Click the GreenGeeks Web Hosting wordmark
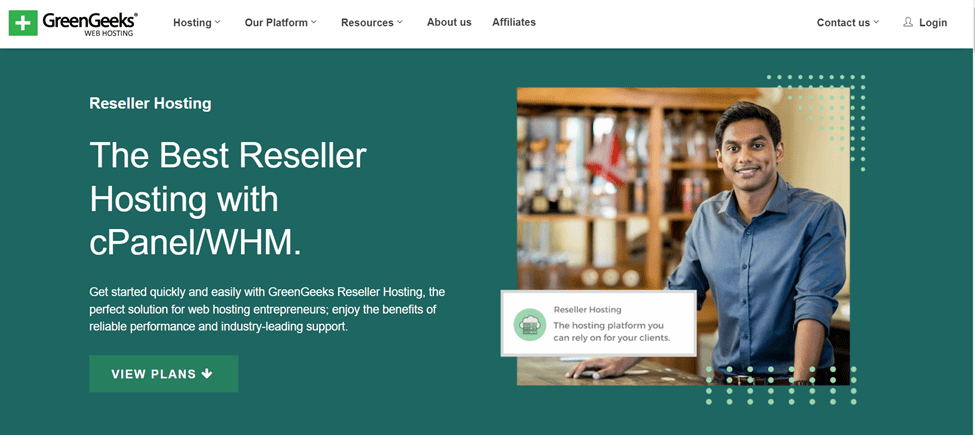The height and width of the screenshot is (435, 975). (x=90, y=24)
